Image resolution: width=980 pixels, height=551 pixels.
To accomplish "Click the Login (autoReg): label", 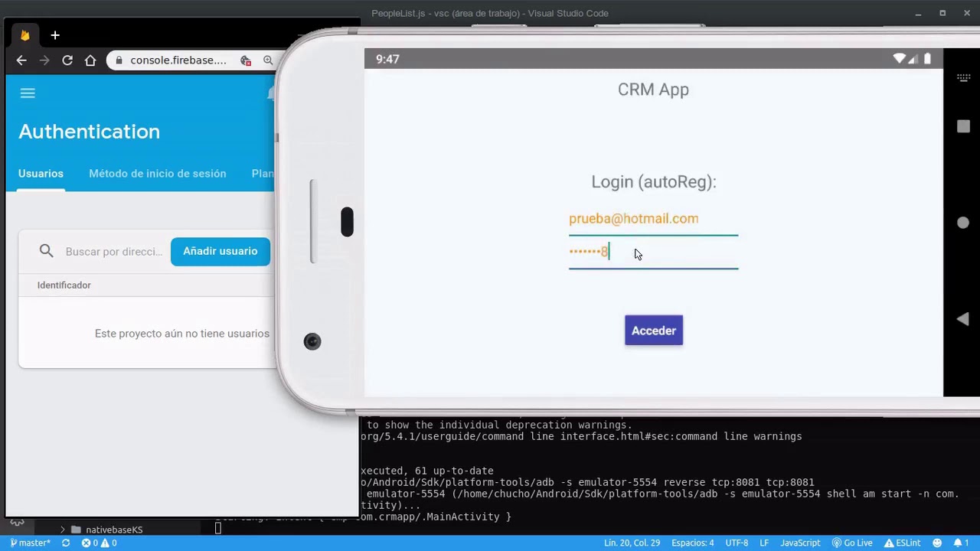I will coord(654,182).
